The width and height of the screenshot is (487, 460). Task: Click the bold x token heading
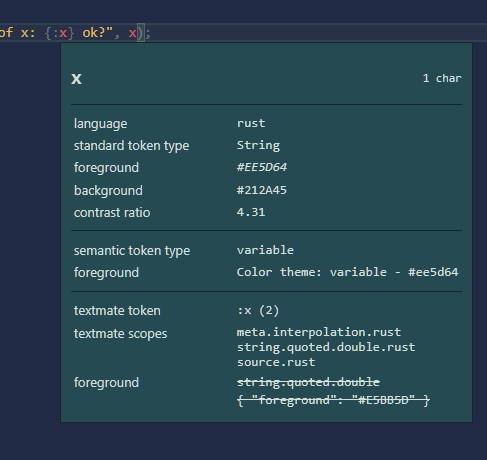76,79
